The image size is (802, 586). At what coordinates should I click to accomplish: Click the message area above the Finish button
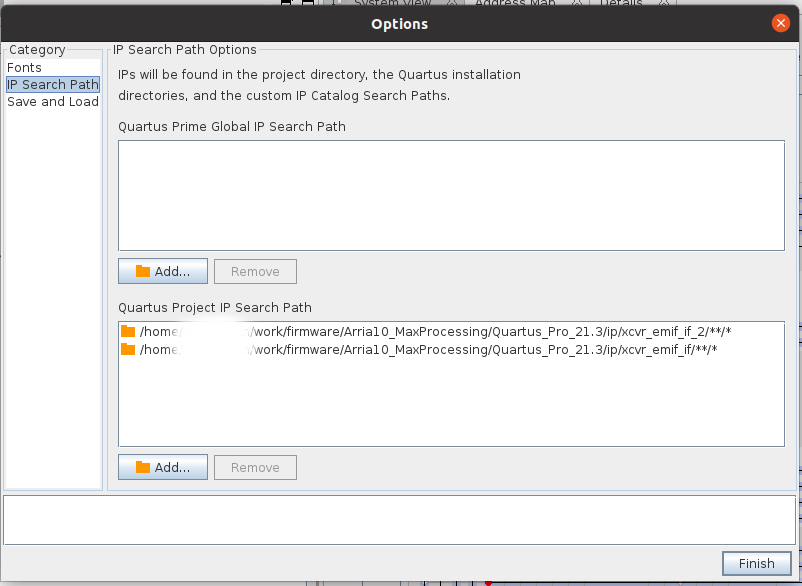point(399,520)
